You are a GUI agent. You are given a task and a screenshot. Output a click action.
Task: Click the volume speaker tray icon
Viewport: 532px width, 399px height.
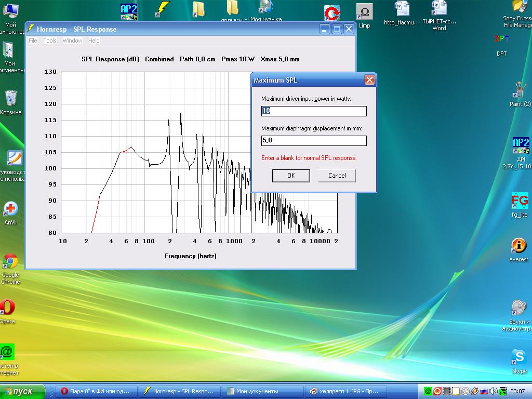click(493, 391)
